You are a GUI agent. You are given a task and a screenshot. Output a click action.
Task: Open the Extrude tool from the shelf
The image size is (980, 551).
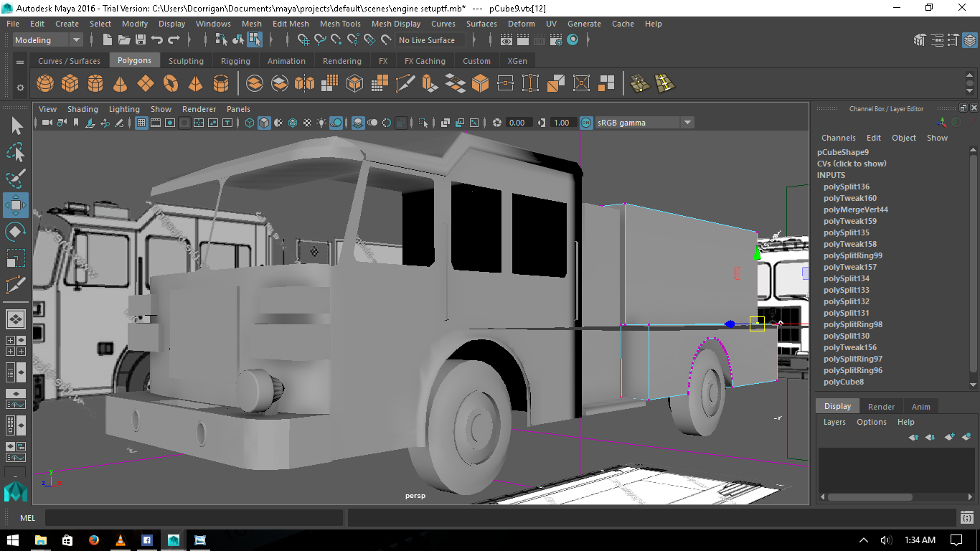[429, 84]
